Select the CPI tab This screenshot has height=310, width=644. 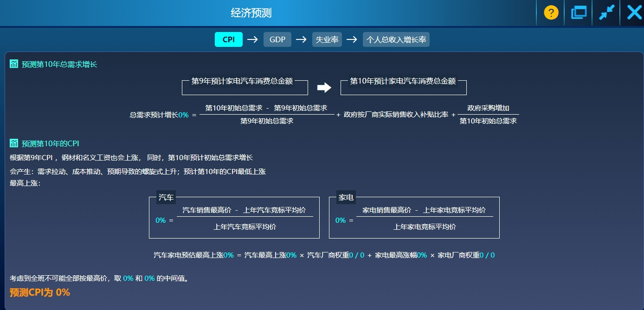point(228,39)
